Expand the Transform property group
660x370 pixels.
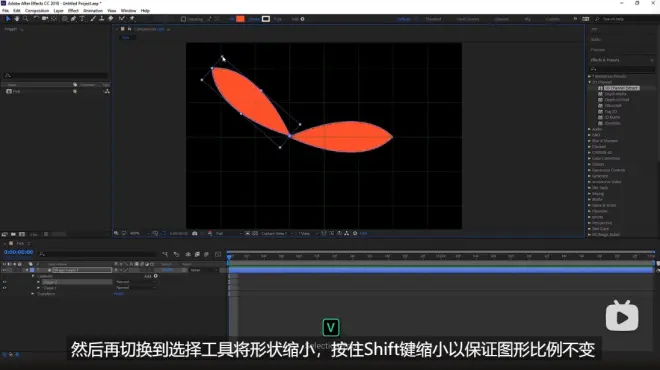(x=33, y=294)
